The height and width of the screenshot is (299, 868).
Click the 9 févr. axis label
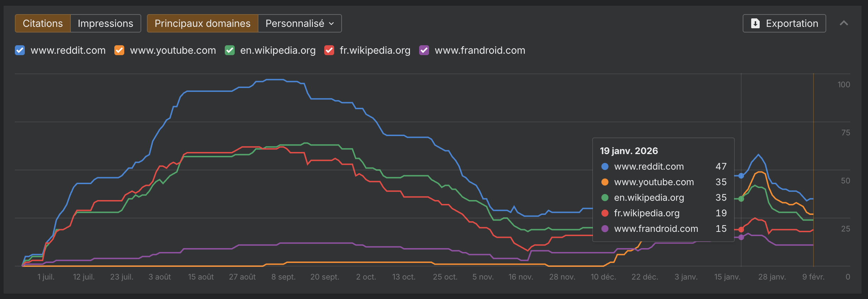tap(813, 277)
